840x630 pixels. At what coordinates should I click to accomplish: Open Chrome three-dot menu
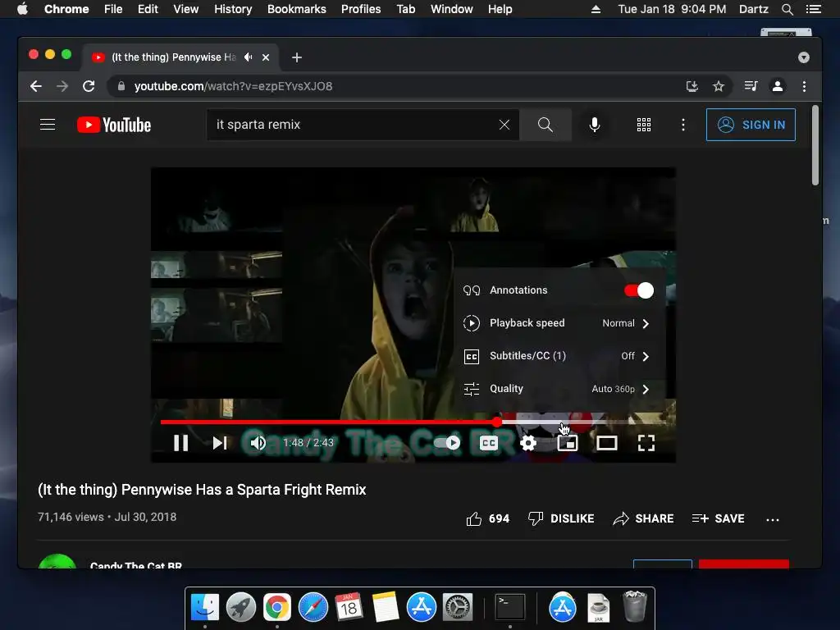click(x=804, y=86)
